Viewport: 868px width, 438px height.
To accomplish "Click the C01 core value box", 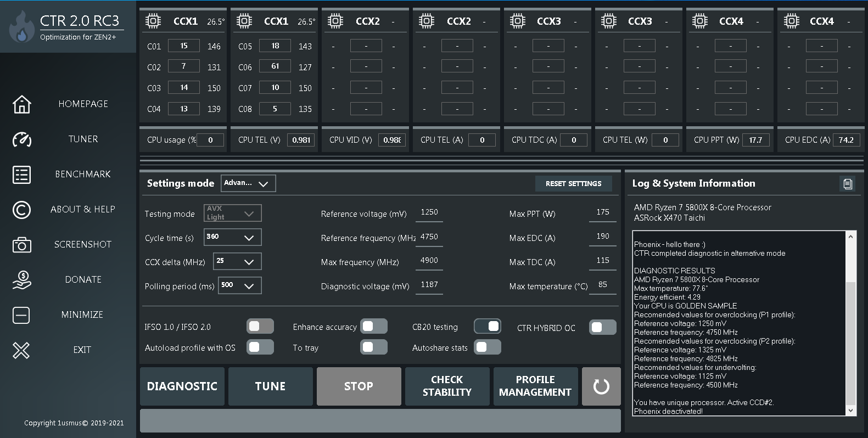I will coord(184,46).
